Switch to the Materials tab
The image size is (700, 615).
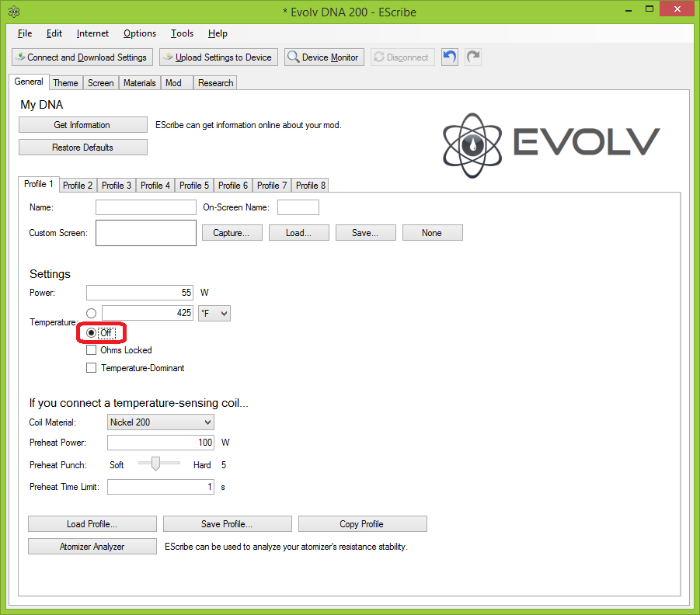[x=140, y=83]
